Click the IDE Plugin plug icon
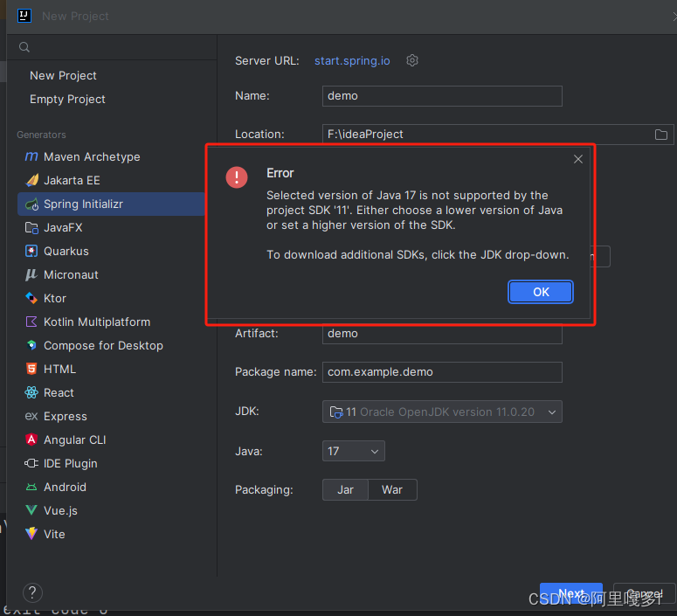This screenshot has width=677, height=616. click(x=31, y=463)
